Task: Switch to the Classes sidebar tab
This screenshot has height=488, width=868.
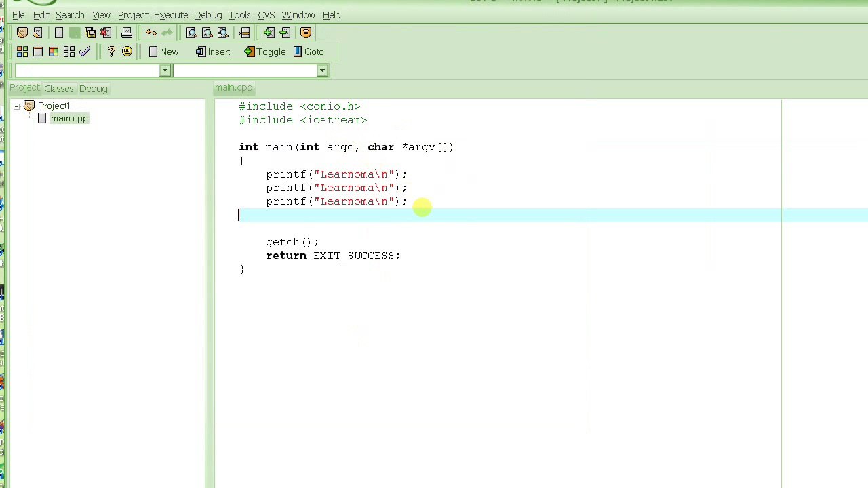Action: [59, 89]
